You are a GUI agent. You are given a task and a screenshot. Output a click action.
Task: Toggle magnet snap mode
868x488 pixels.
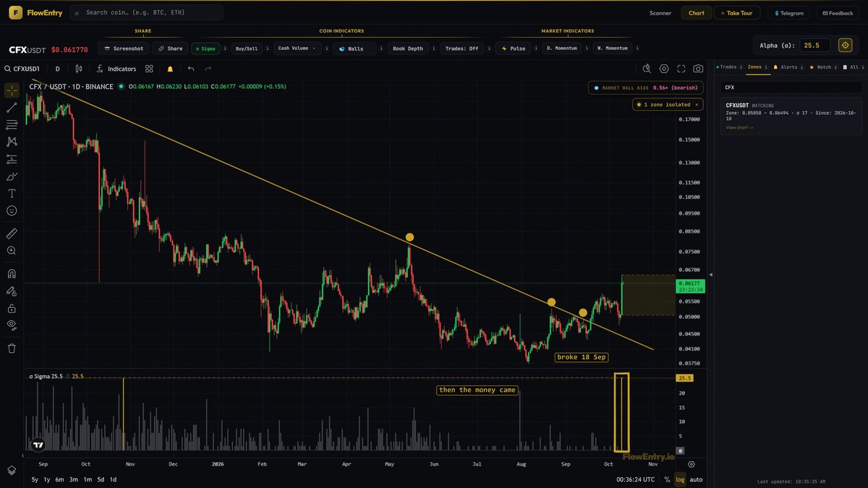(x=12, y=274)
